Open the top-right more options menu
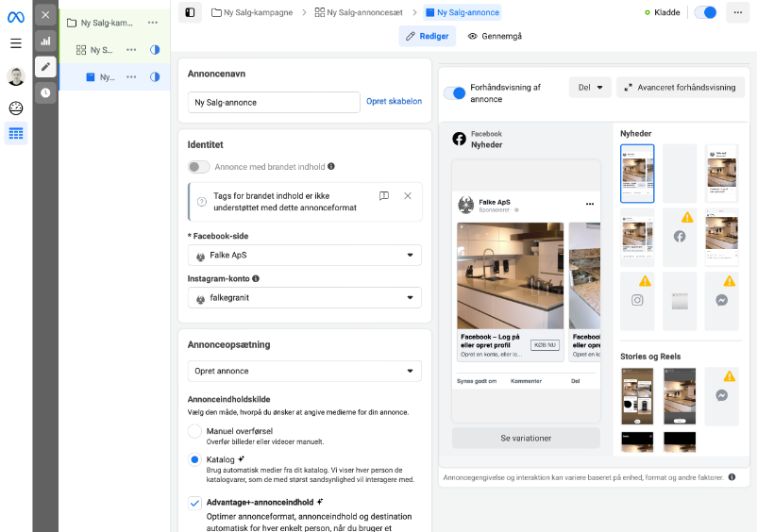The image size is (757, 532). tap(738, 12)
